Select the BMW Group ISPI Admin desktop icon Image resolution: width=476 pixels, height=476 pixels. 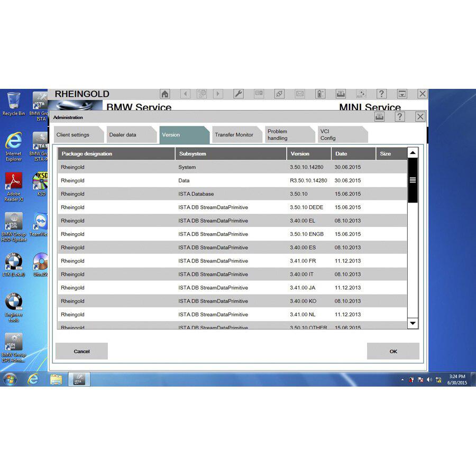14,347
